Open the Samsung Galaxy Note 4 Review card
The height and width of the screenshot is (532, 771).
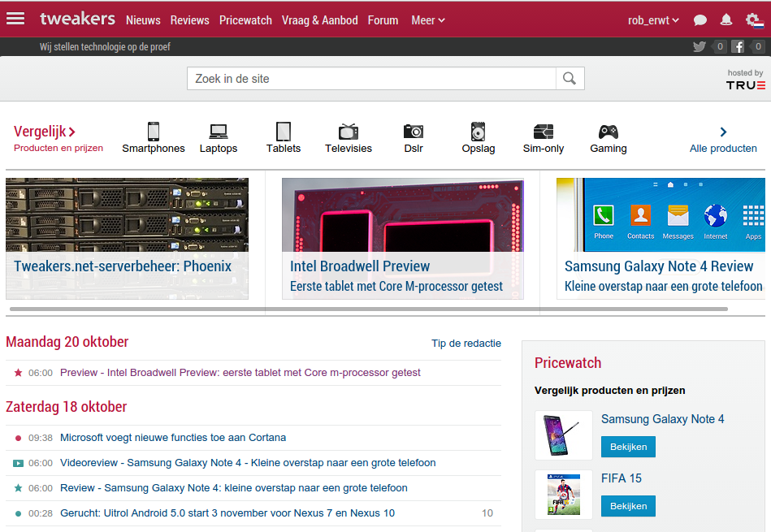pyautogui.click(x=661, y=239)
